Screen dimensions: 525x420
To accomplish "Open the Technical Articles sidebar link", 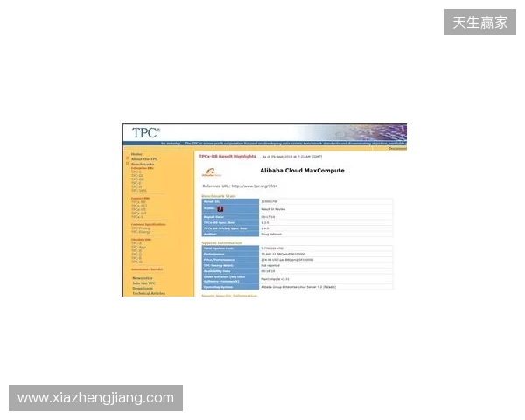I will pos(149,293).
